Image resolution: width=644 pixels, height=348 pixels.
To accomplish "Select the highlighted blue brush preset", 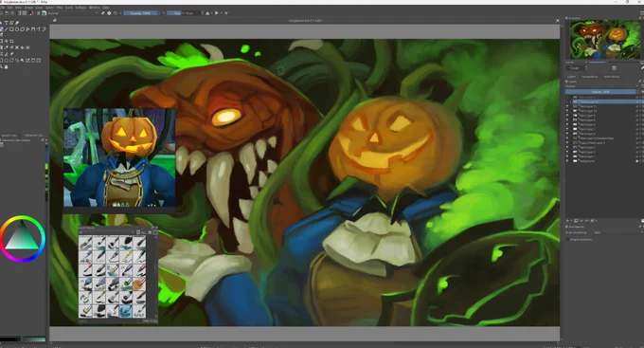I will point(126,311).
